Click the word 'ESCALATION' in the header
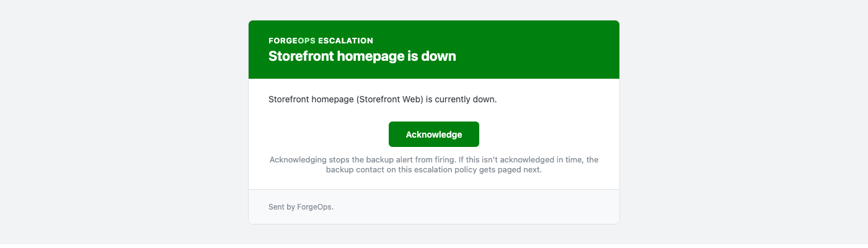Screen dimensions: 868x248 click(345, 40)
